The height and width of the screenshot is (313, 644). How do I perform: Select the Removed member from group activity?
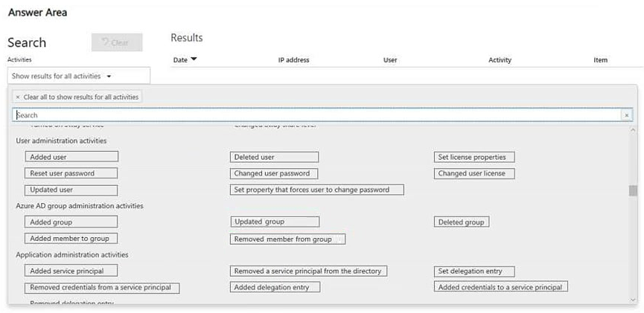[288, 239]
